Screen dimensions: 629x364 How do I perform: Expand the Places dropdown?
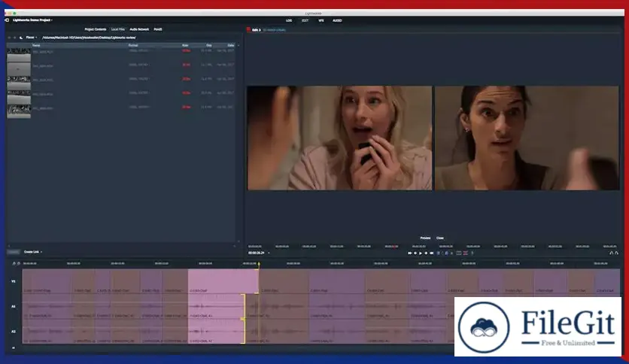coord(32,37)
